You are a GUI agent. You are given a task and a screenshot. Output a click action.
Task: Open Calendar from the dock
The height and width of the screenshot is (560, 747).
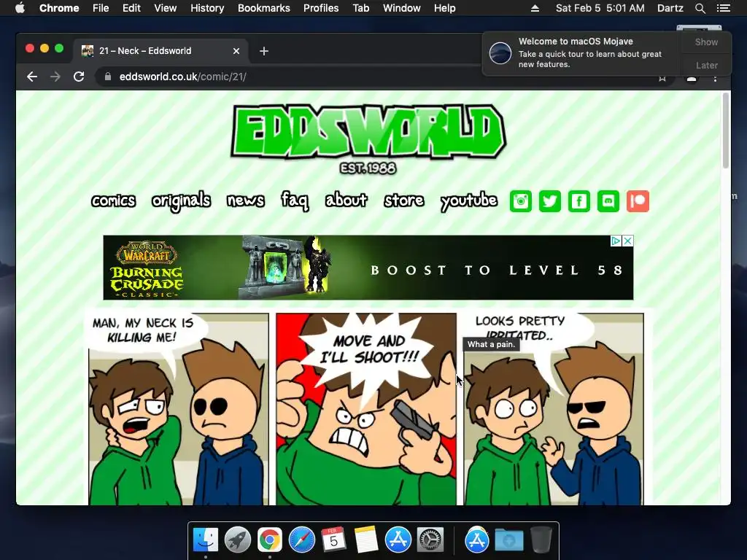(333, 540)
